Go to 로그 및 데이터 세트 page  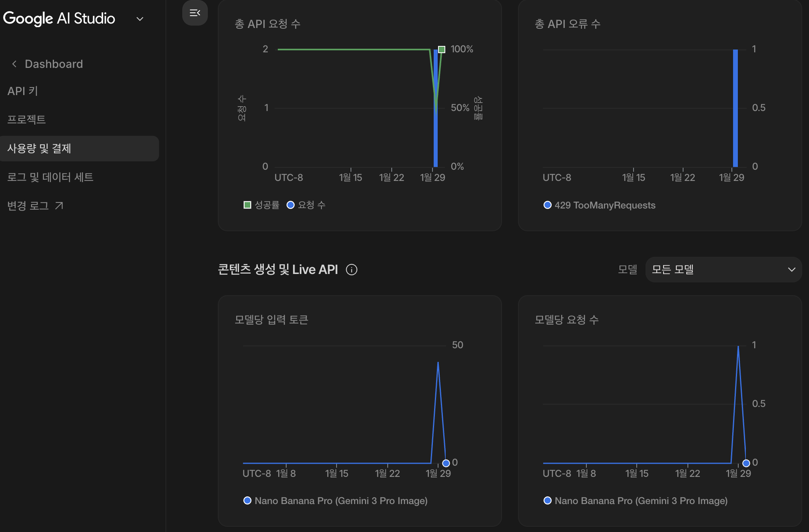[x=50, y=177]
